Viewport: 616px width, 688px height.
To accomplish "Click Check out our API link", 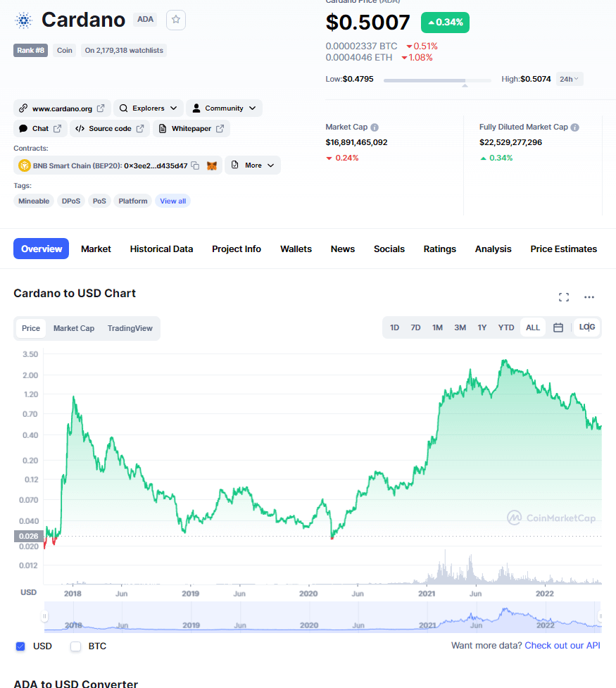I will click(562, 646).
